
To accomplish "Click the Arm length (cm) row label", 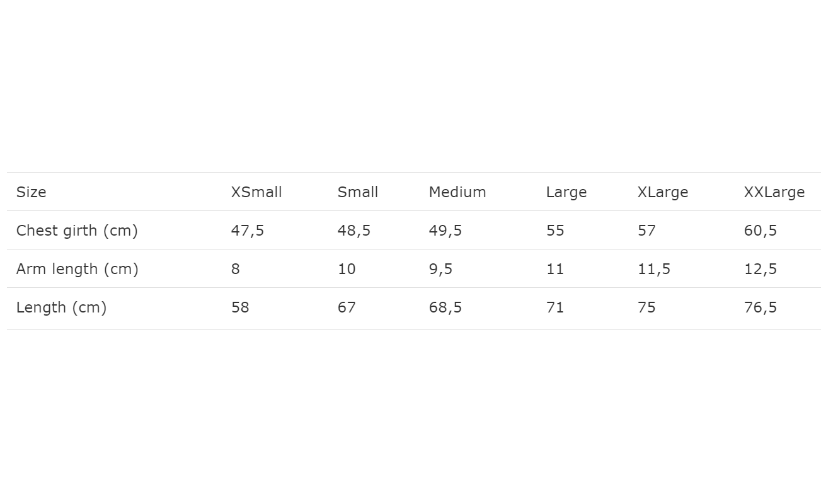I will pyautogui.click(x=77, y=269).
